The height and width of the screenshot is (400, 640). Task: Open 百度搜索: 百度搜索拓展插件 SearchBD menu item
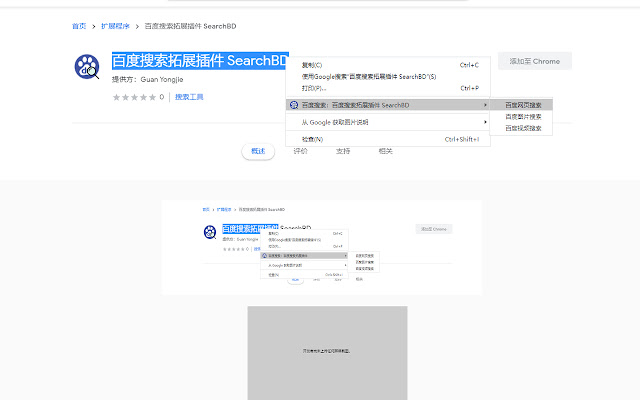(x=388, y=105)
